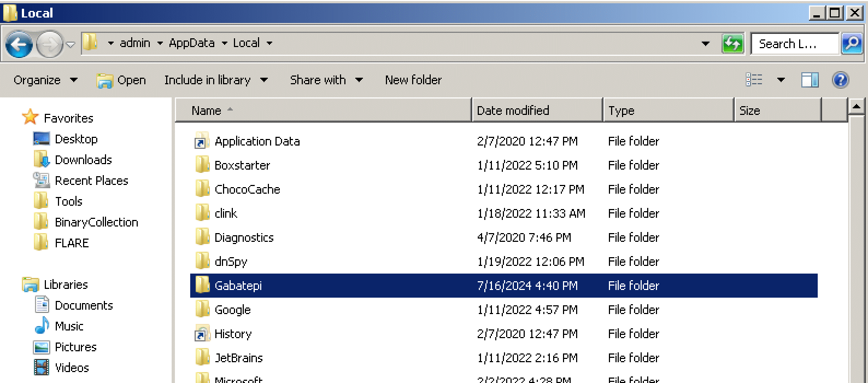Click the Search Local input field
This screenshot has width=868, height=383.
[794, 44]
